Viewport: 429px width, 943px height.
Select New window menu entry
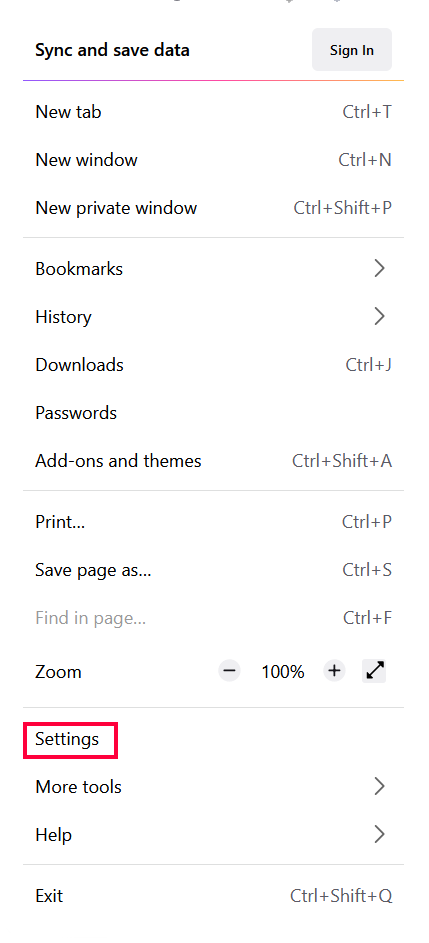click(214, 160)
